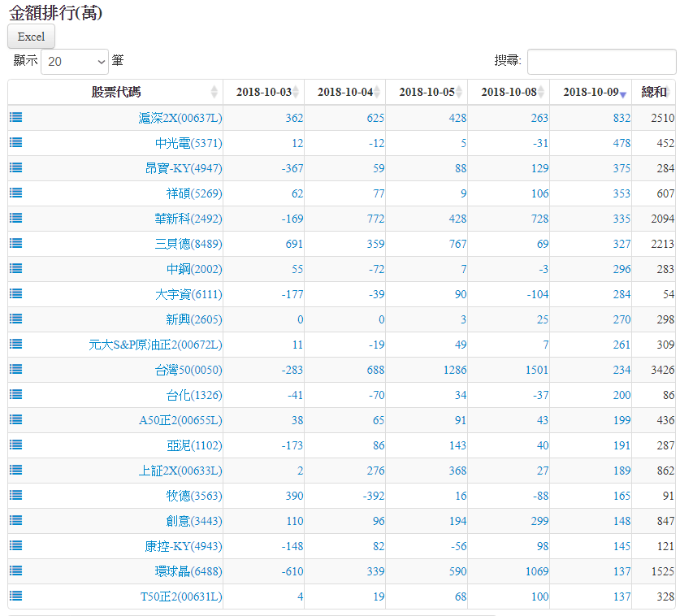680x616 pixels.
Task: Open the 環球晶(6488) stock link
Action: (x=188, y=571)
